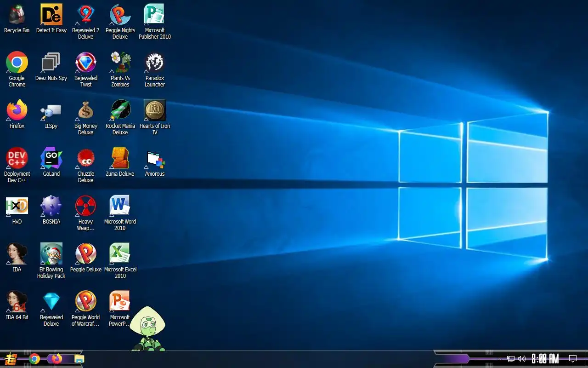Click the 8:00 AM taskbar clock

pos(545,359)
